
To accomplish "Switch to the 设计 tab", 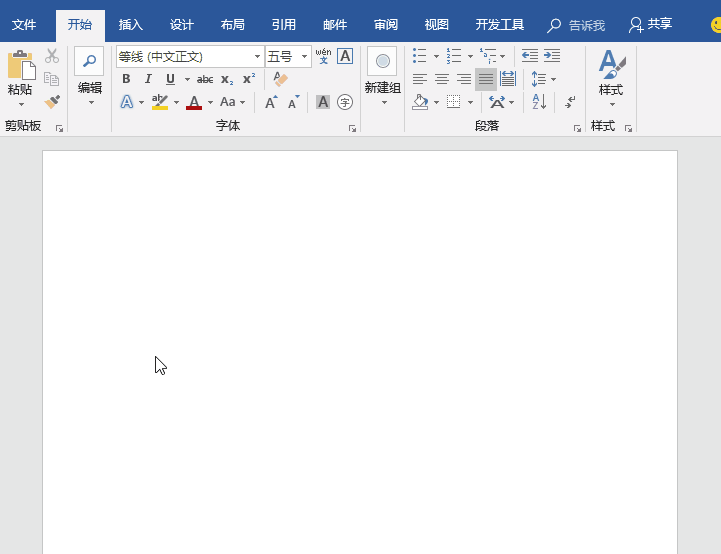I will pyautogui.click(x=182, y=25).
